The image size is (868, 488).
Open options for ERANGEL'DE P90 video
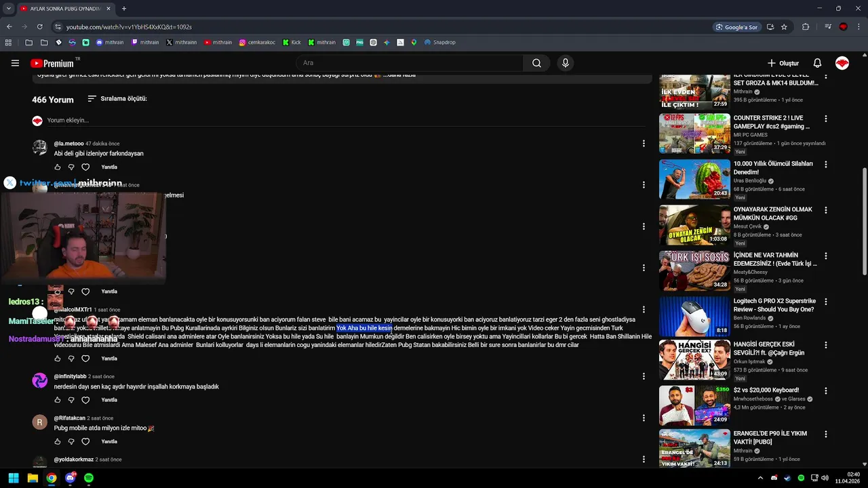(x=825, y=434)
